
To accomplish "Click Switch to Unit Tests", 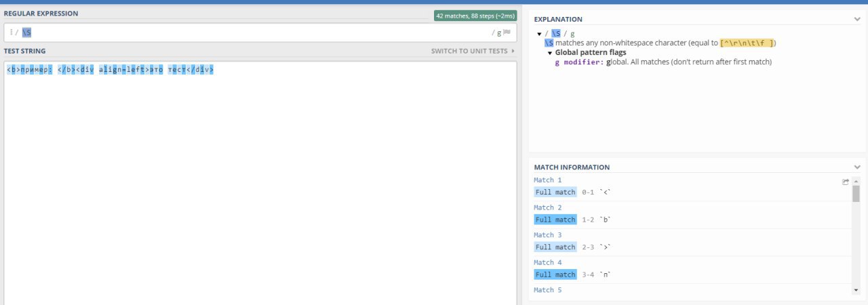I will 473,51.
